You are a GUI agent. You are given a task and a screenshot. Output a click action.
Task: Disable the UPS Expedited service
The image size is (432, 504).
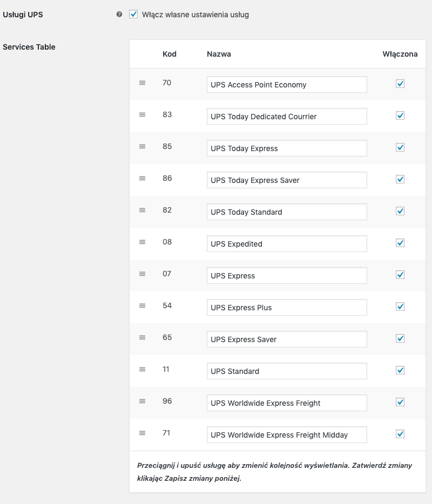pos(400,243)
